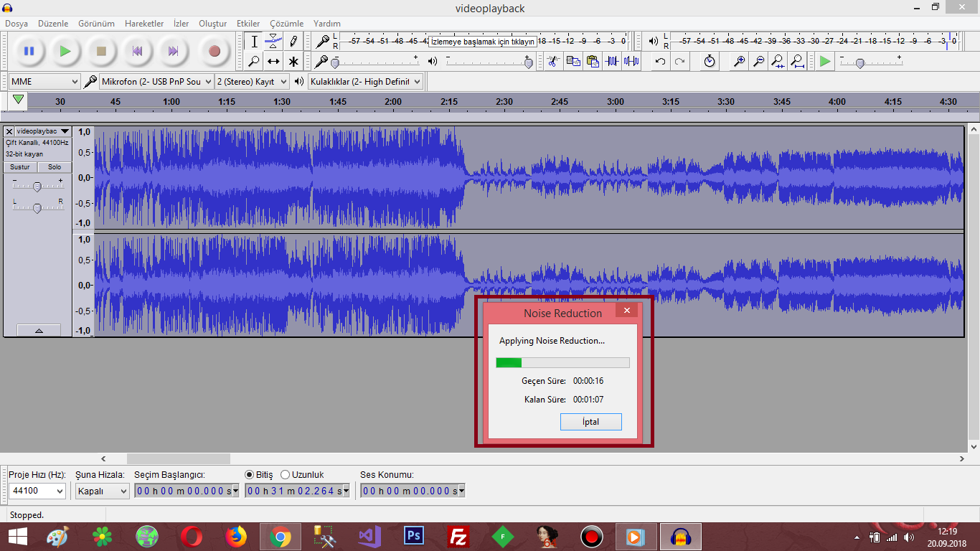Open the Çözümle menu
980x551 pixels.
[x=287, y=24]
